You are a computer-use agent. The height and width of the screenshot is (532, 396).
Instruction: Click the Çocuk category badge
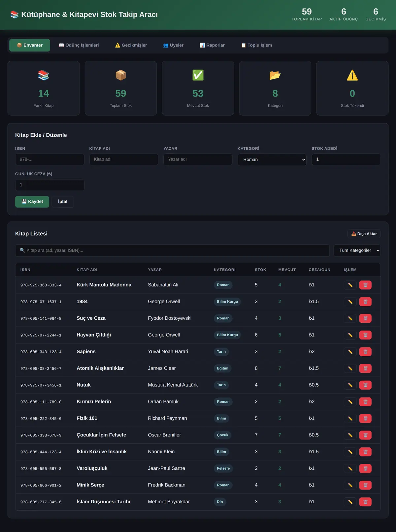[223, 435]
